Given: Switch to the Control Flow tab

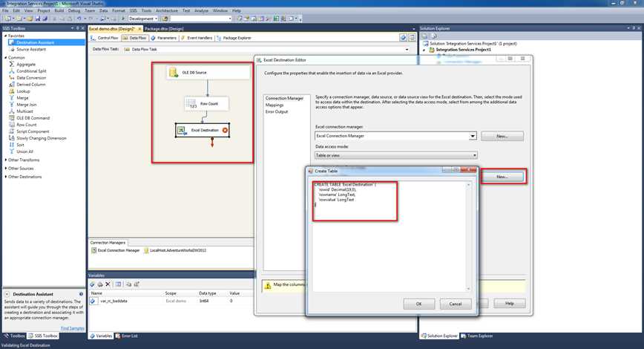Looking at the screenshot, I should (105, 38).
